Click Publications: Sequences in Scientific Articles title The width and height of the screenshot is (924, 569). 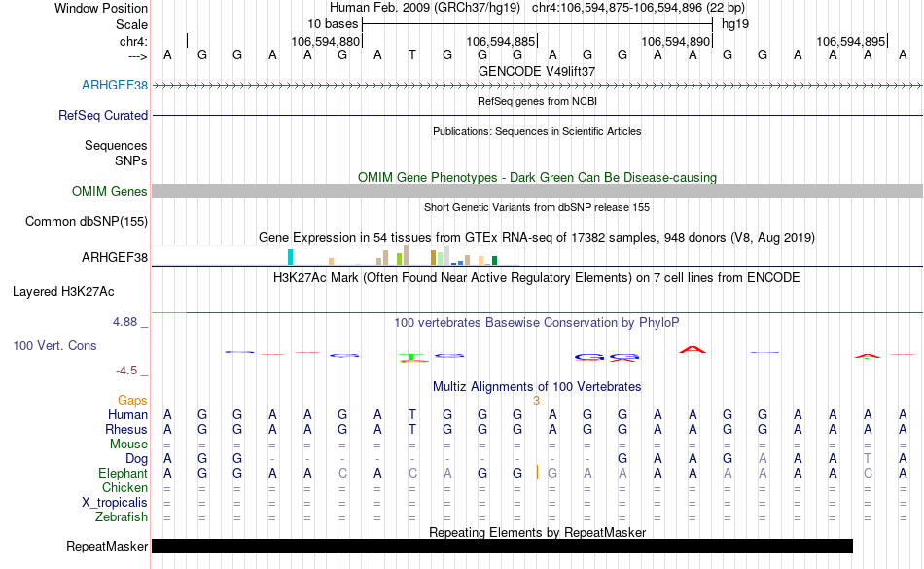tap(537, 131)
